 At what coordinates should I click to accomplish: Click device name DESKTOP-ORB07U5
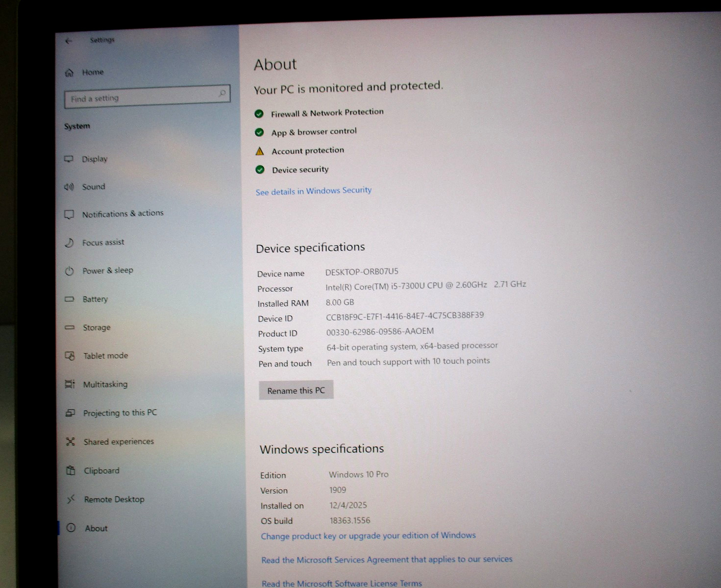[x=362, y=271]
